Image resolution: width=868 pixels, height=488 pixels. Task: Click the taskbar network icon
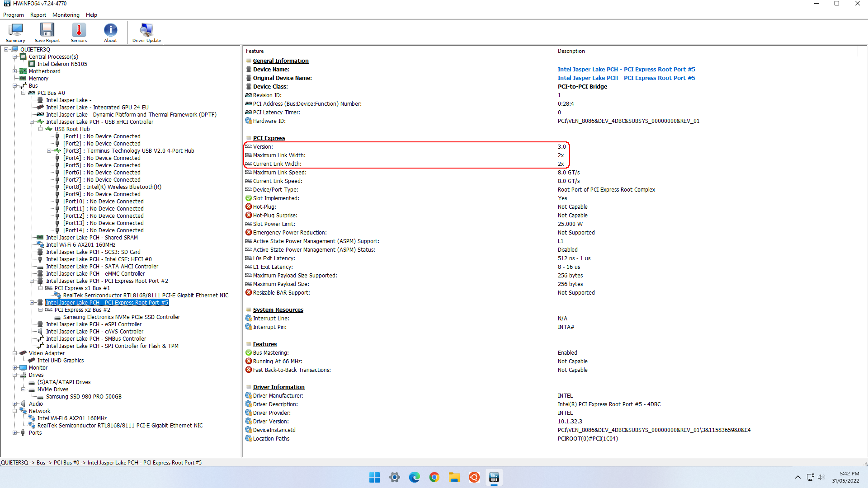[x=810, y=478]
